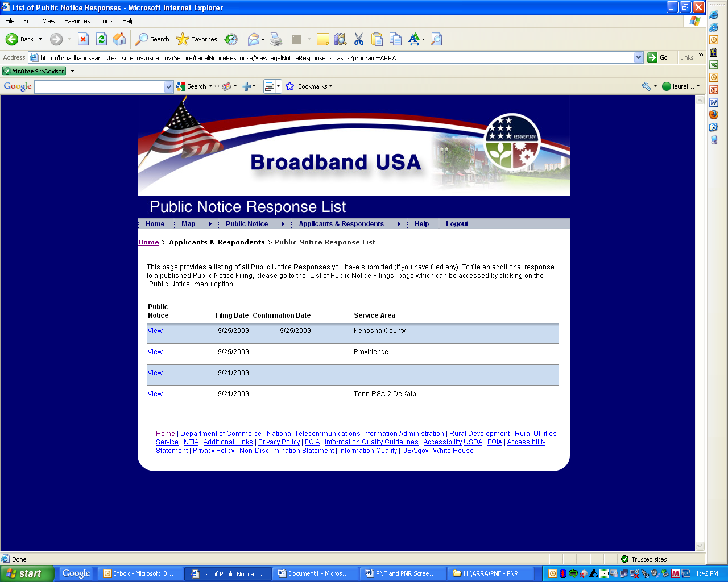Click the Stop loading icon

[x=83, y=39]
